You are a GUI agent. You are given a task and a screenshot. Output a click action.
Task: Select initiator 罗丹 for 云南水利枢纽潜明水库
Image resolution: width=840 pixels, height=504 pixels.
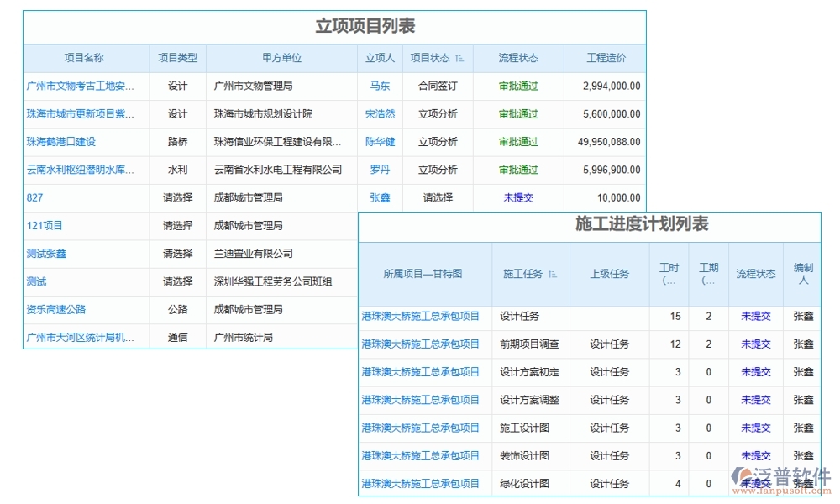380,169
